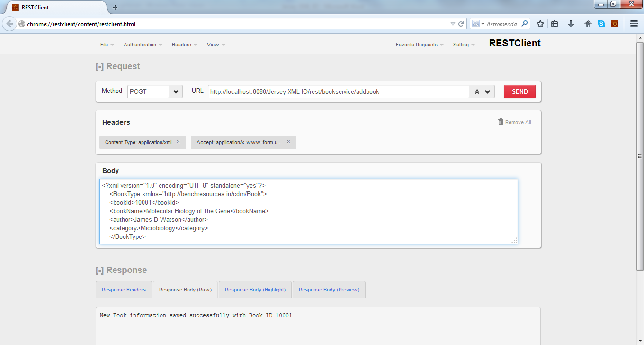Collapse the Response section
This screenshot has width=644, height=345.
100,271
